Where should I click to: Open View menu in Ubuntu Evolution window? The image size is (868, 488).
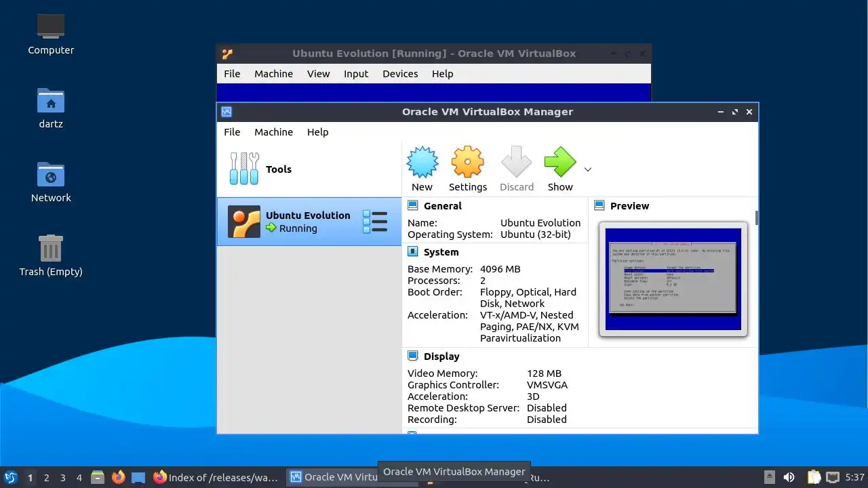[318, 74]
